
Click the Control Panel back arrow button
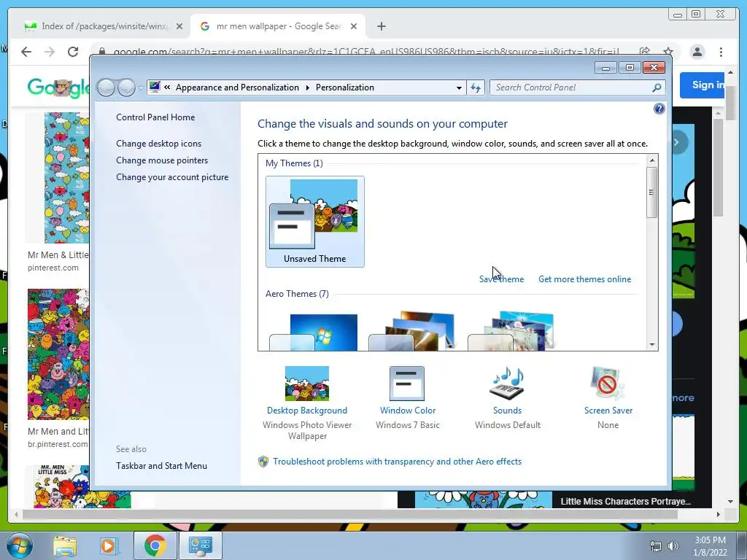[x=107, y=87]
